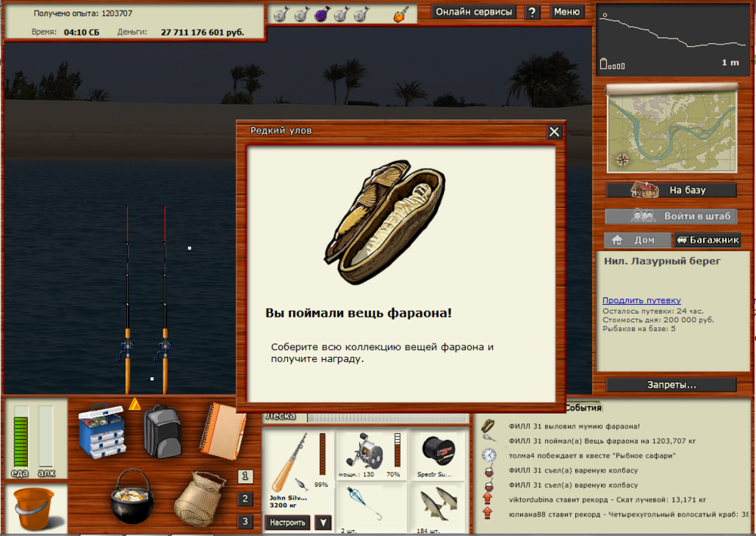The image size is (756, 536).
Task: Click Получено опыта: 1203707 text
Action: (83, 14)
